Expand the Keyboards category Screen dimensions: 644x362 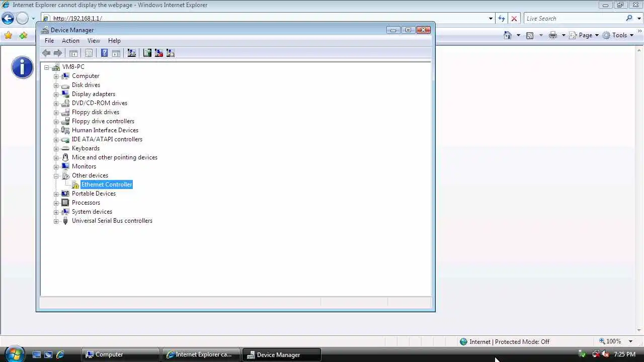pos(56,149)
